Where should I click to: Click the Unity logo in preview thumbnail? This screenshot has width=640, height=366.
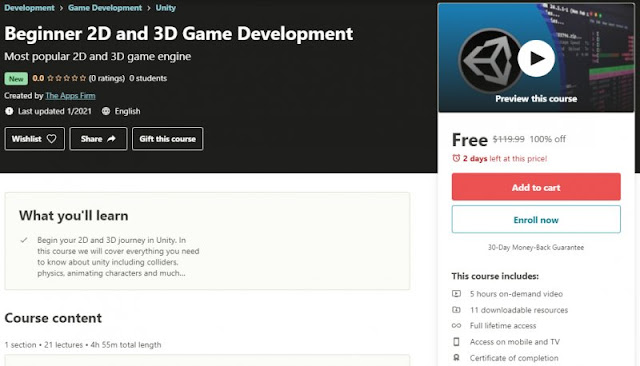489,61
